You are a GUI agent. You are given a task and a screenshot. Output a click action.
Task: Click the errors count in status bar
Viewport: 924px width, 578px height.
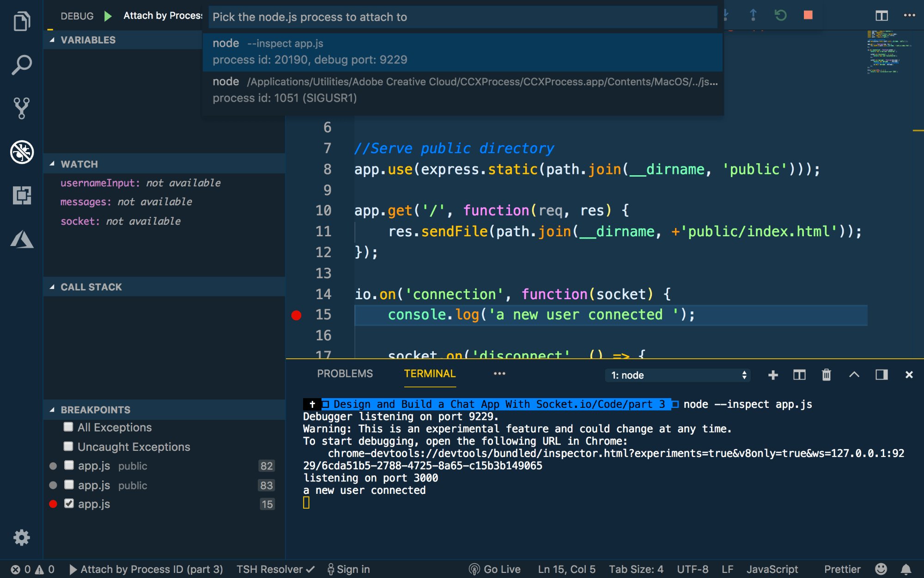pos(21,569)
